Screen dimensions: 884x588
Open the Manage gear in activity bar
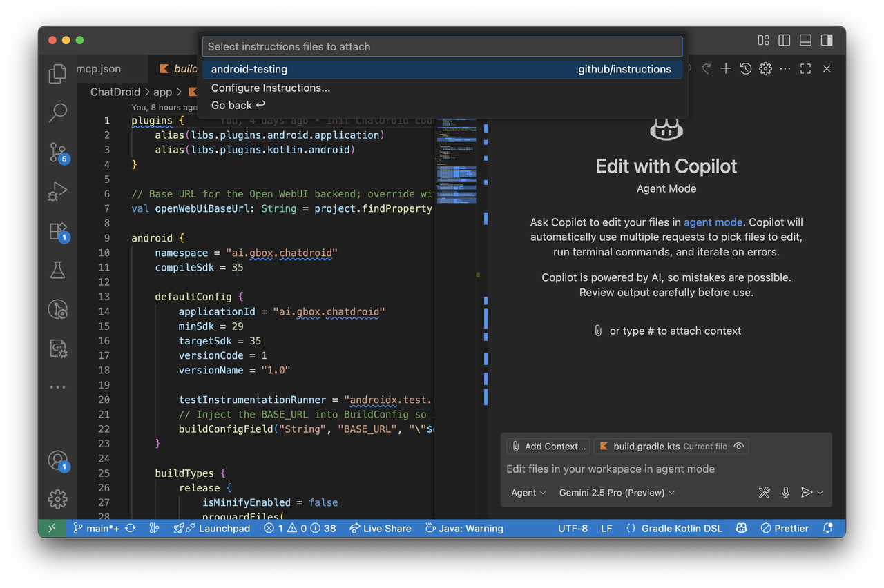pos(57,499)
